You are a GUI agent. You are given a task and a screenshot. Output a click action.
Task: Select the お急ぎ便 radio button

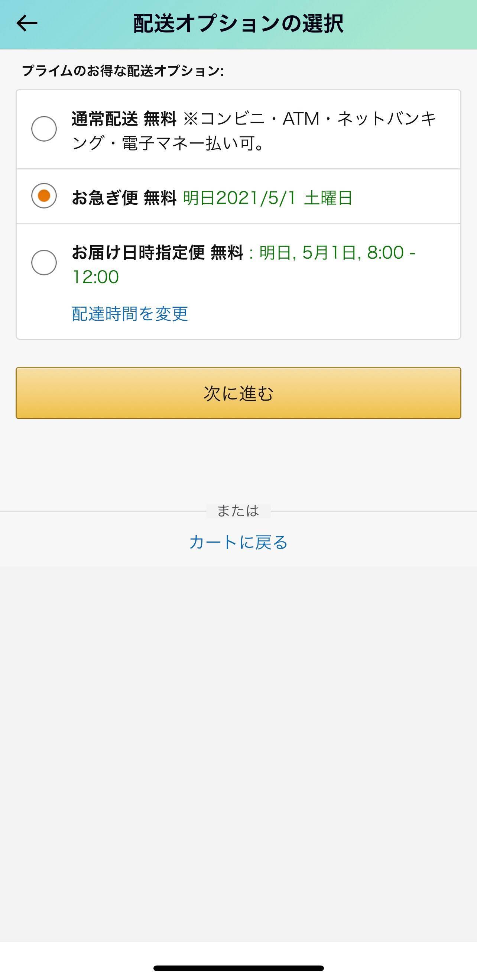coord(44,196)
